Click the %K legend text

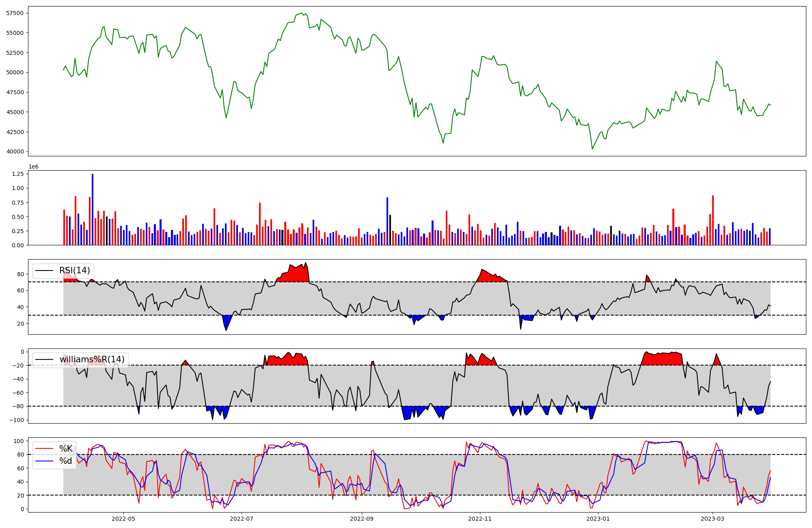pyautogui.click(x=66, y=449)
